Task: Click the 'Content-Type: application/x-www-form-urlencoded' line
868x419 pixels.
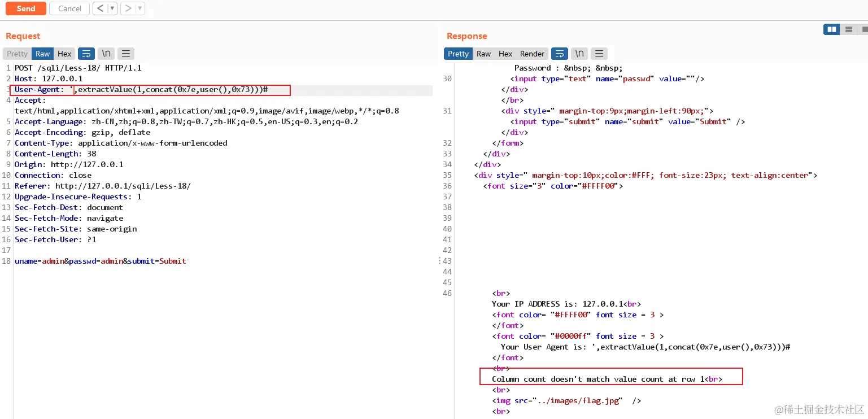Action: [121, 143]
